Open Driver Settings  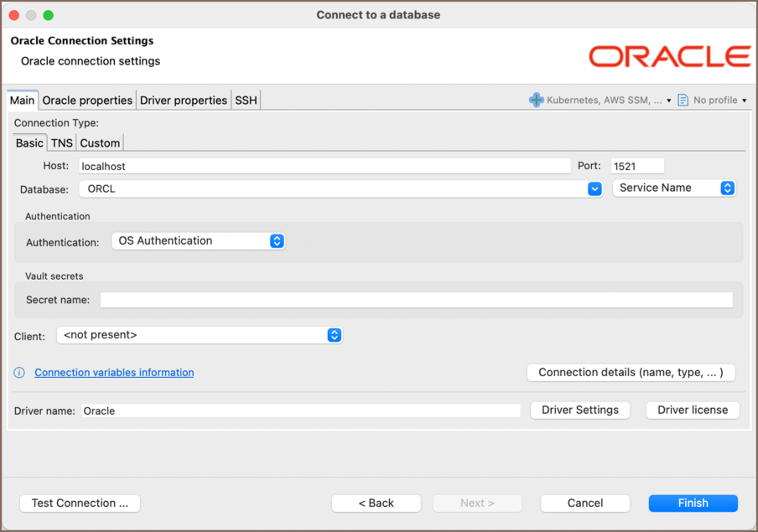(x=579, y=410)
